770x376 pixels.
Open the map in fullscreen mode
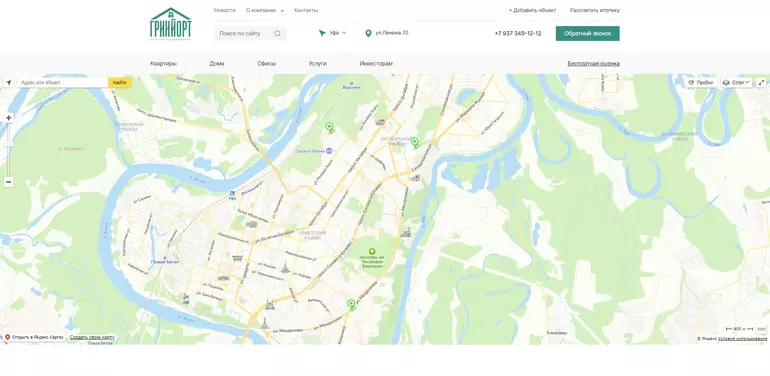click(x=761, y=82)
